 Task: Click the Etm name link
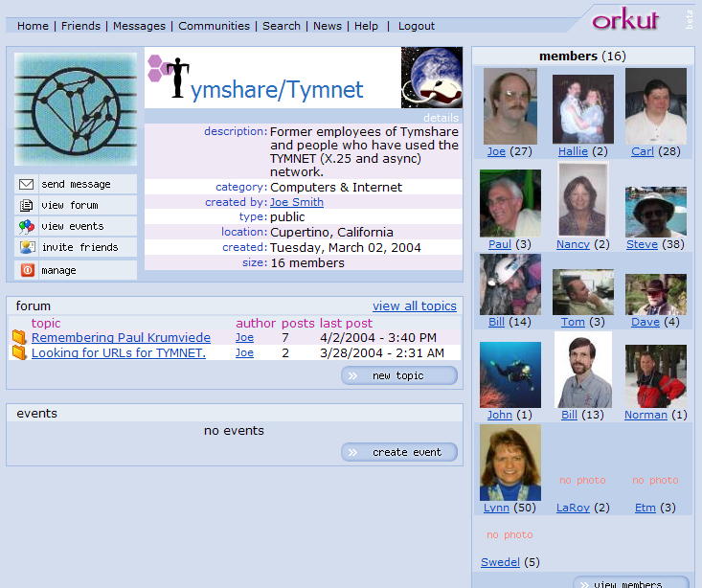[645, 508]
